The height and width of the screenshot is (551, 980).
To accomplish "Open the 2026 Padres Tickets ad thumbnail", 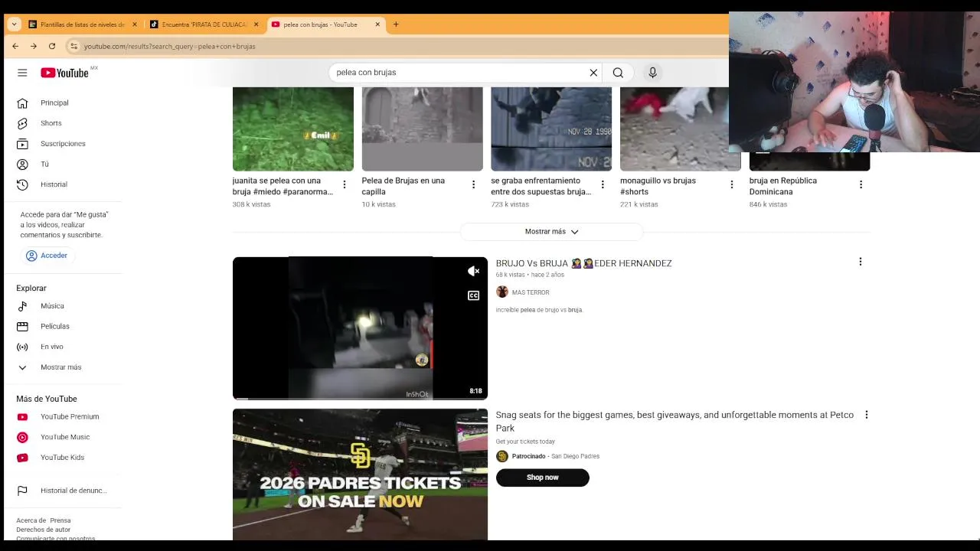I will [360, 474].
